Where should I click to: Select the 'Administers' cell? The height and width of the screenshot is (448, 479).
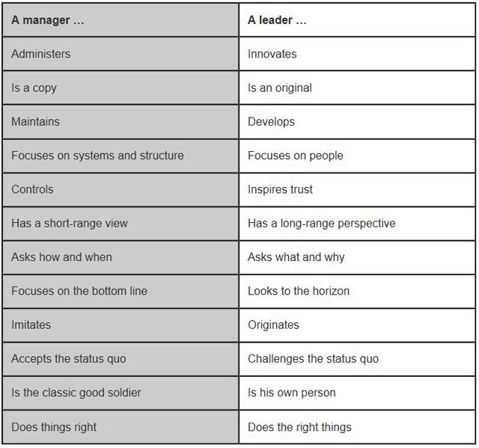coord(120,54)
